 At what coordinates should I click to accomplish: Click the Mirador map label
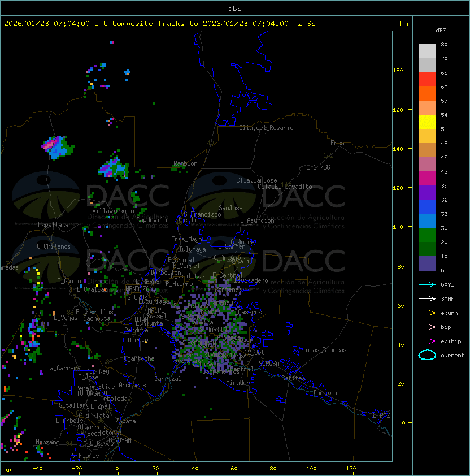[238, 383]
